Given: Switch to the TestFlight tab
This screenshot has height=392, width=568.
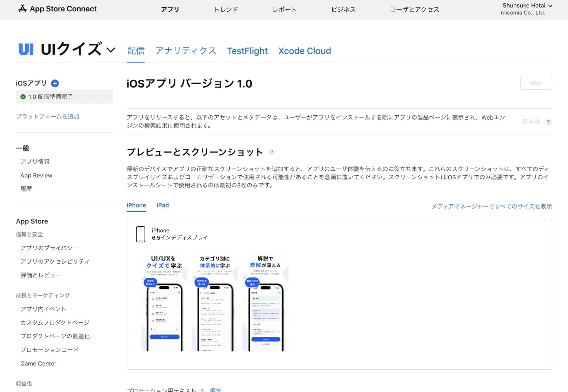Looking at the screenshot, I should pos(247,51).
